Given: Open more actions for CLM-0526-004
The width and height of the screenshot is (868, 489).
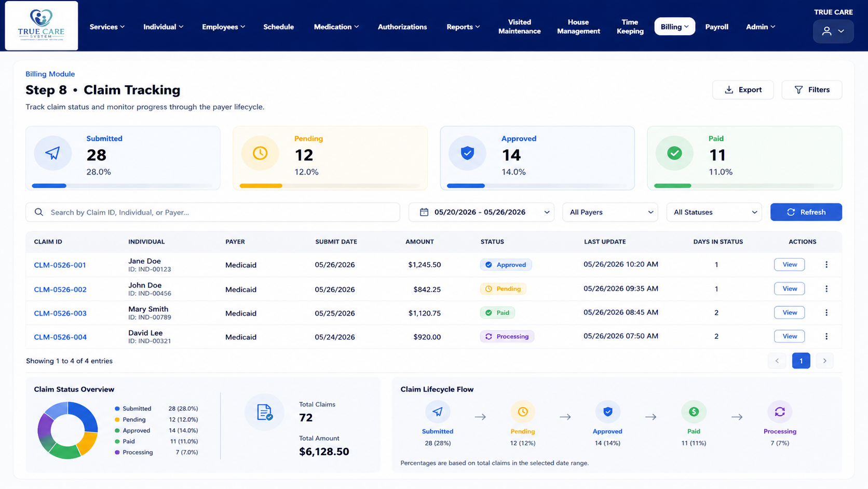Looking at the screenshot, I should 826,336.
